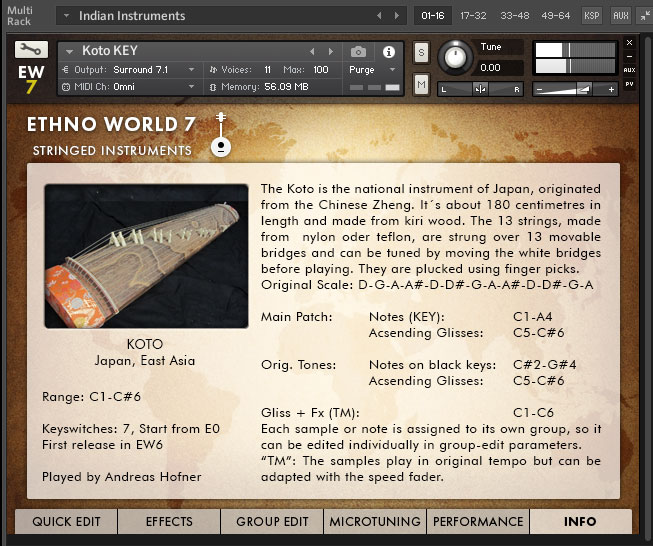This screenshot has width=653, height=546.
Task: Click the volume slider handle
Action: (x=583, y=89)
